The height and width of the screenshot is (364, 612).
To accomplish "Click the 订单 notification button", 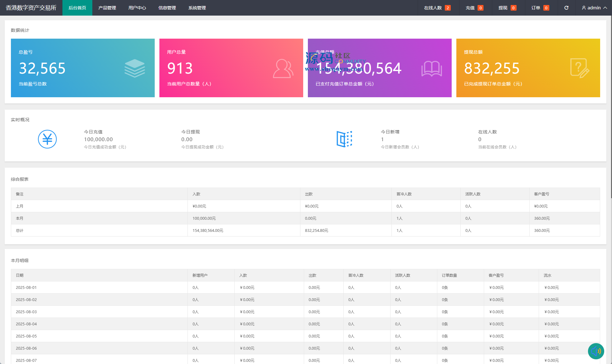I will click(540, 8).
